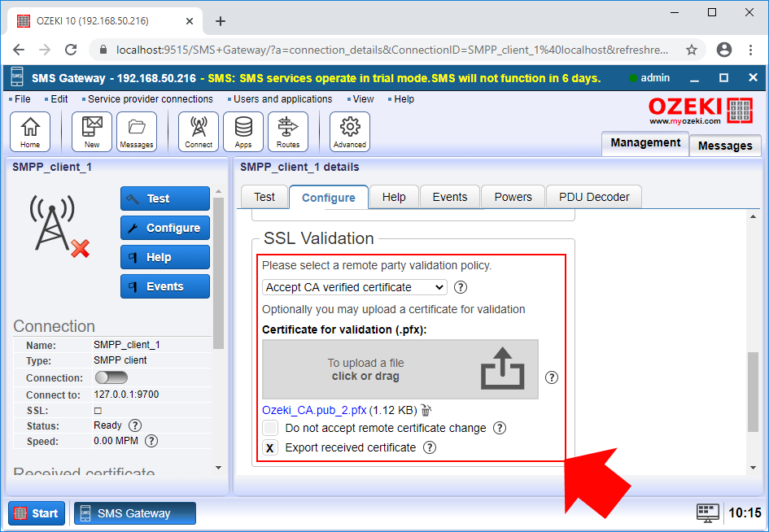Switch to the Events tab
The width and height of the screenshot is (769, 532).
tap(450, 197)
